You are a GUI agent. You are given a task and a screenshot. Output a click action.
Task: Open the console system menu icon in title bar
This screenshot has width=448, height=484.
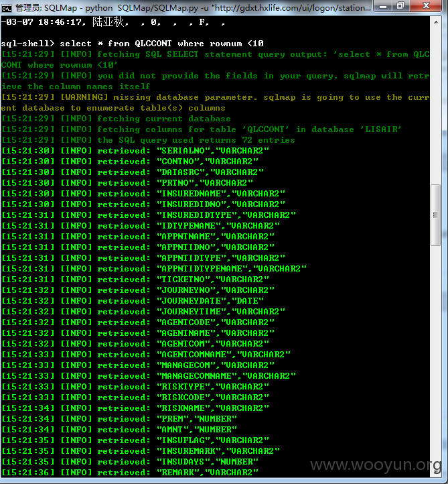(6, 8)
